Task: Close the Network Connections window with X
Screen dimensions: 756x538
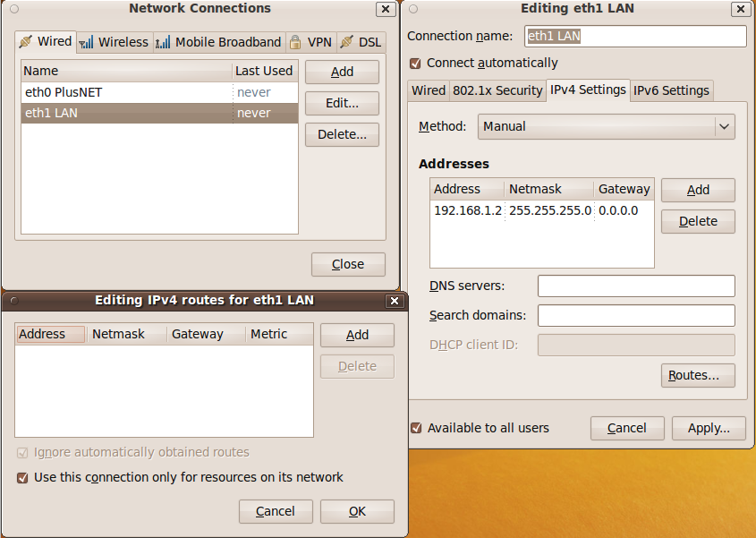Action: pos(386,9)
